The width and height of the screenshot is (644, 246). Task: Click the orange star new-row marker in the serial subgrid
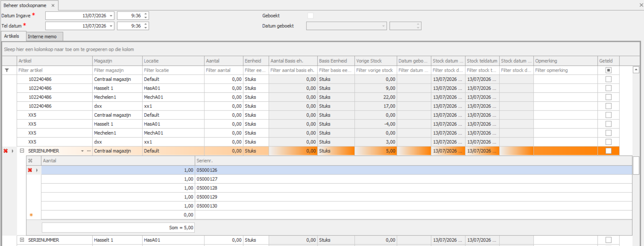pos(31,215)
